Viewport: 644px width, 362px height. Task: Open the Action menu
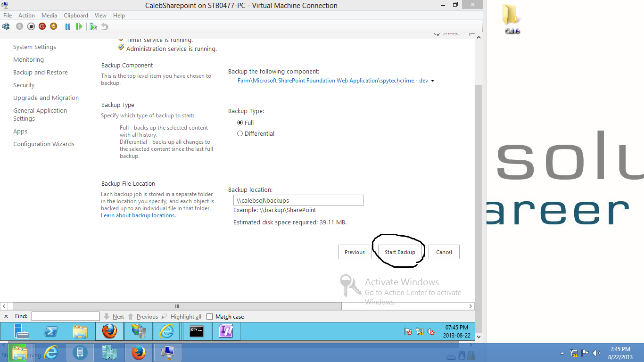pos(27,16)
